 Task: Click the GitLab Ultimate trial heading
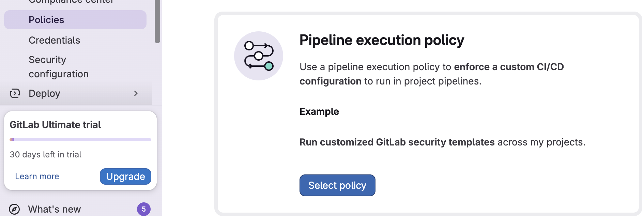point(55,125)
